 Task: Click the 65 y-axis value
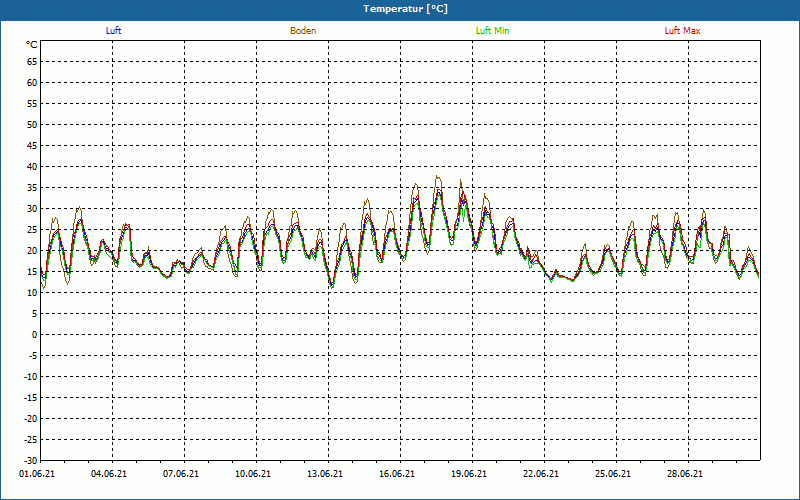[x=32, y=62]
